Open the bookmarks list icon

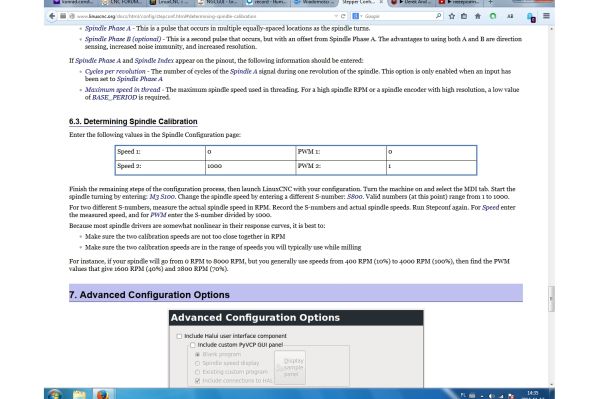(464, 16)
